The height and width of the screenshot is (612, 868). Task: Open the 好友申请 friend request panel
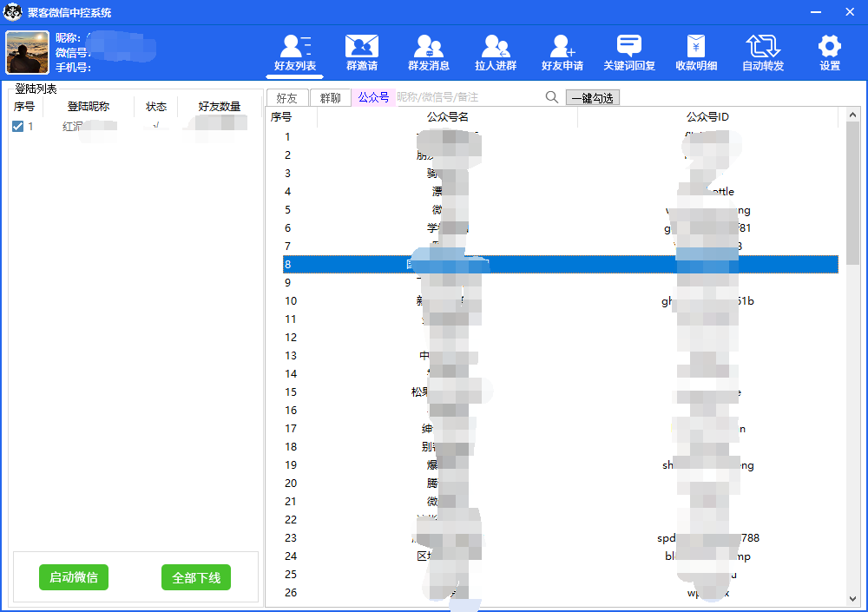point(562,52)
